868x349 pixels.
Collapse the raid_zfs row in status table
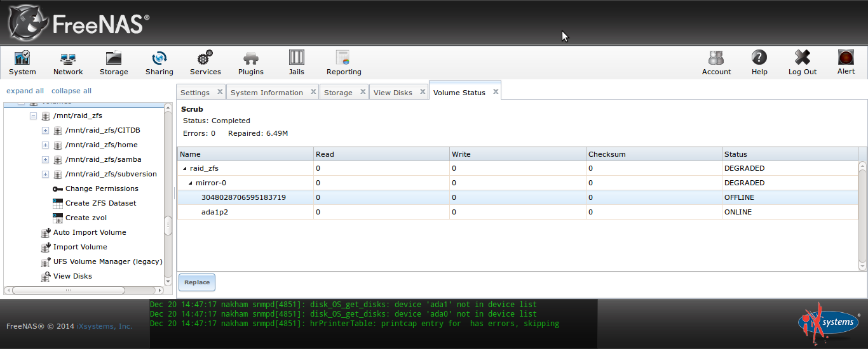(185, 169)
